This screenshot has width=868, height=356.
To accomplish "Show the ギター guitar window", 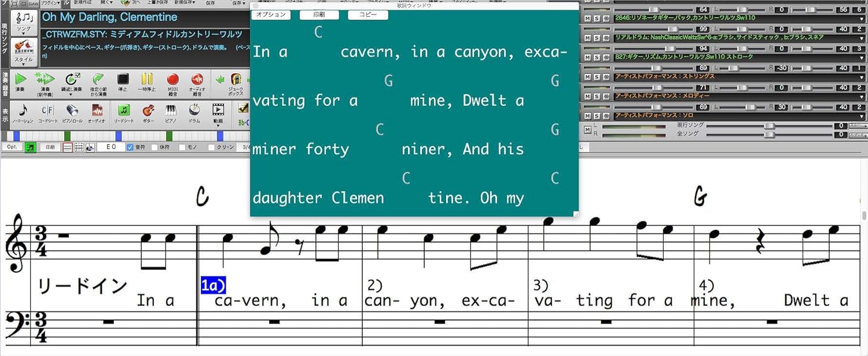I will pos(148,112).
